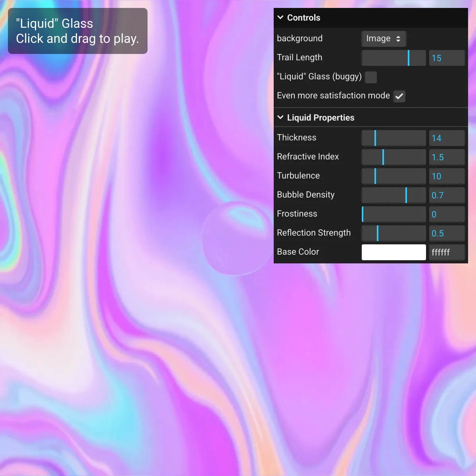Adjust the Refractive Index slider

(x=393, y=157)
